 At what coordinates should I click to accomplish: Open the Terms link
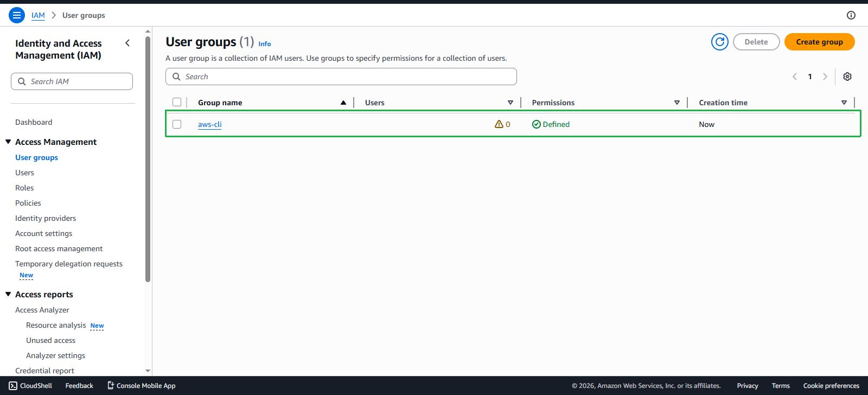[x=781, y=386]
